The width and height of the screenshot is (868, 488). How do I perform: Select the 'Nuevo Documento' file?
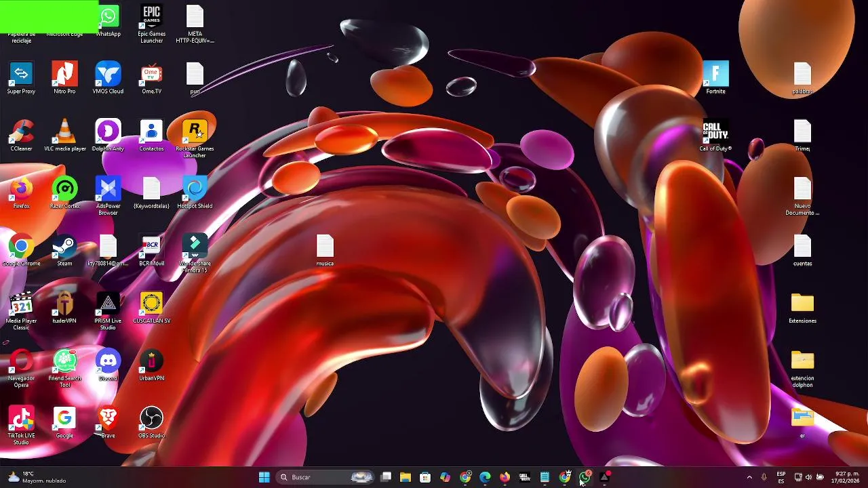(802, 196)
